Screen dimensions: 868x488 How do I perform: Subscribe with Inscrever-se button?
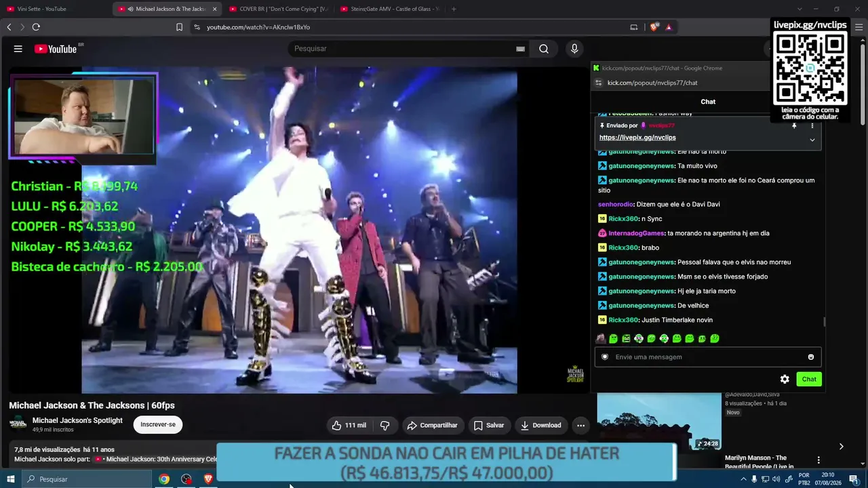coord(158,425)
